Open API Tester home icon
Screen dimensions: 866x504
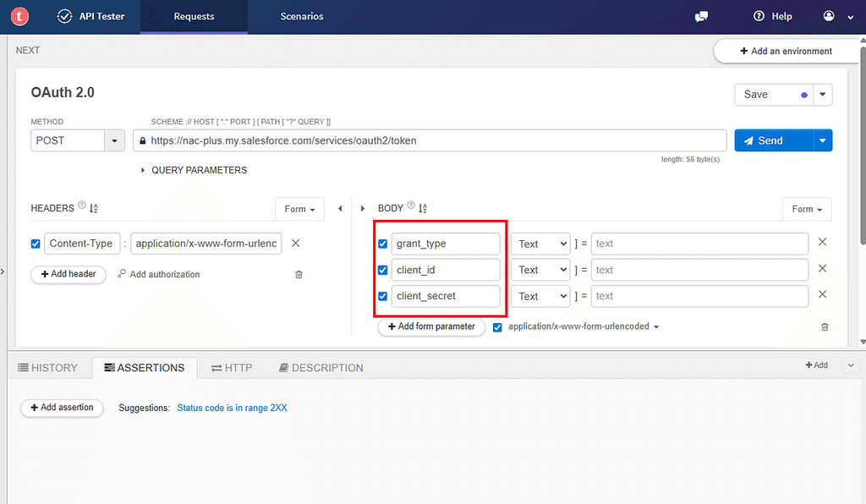(x=64, y=17)
